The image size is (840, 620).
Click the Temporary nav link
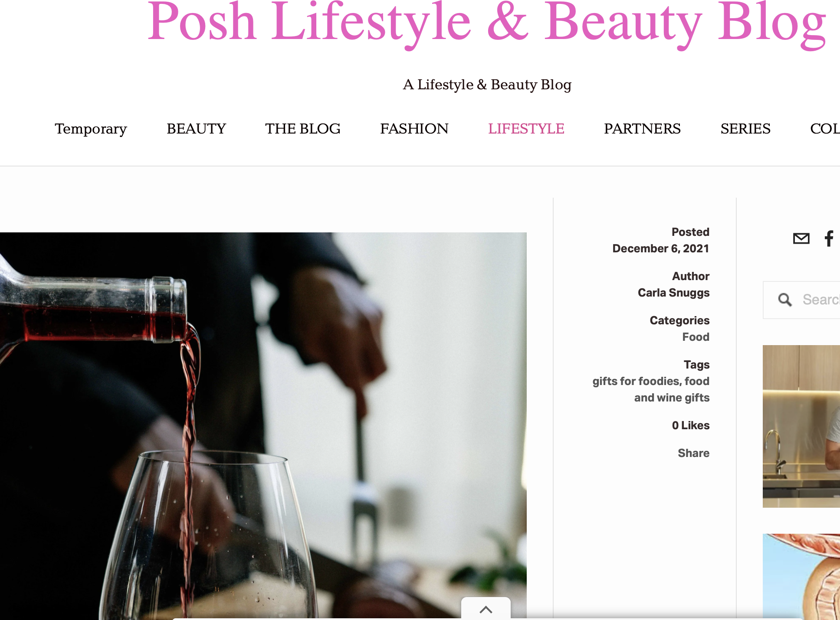[x=91, y=129]
